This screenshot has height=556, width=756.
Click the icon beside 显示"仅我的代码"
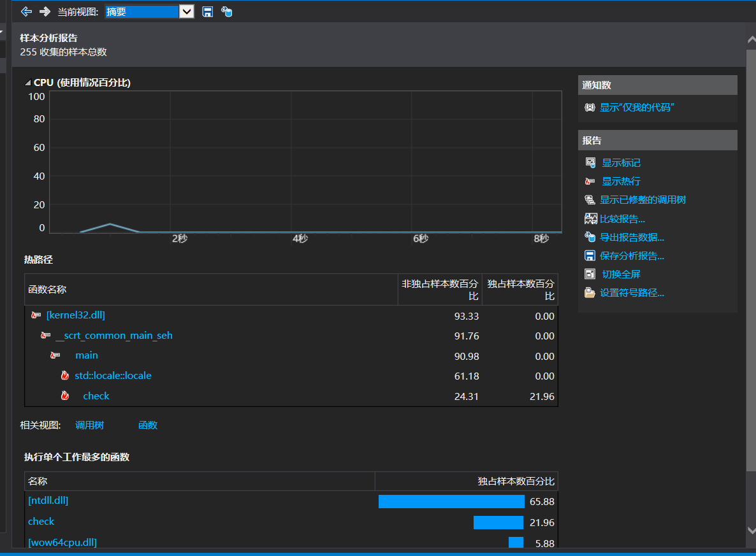coord(590,108)
